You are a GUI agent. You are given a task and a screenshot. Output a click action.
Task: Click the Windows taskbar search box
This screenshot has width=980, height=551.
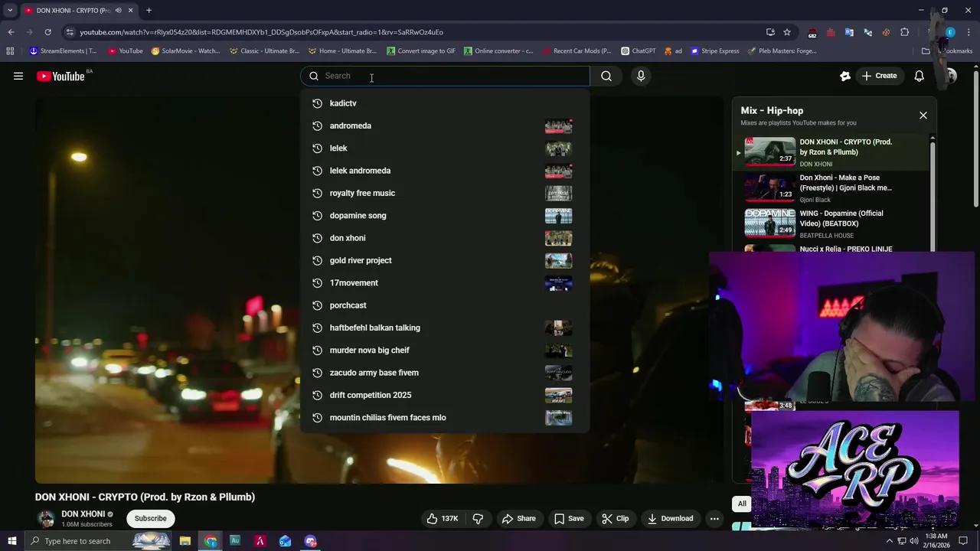(x=100, y=541)
